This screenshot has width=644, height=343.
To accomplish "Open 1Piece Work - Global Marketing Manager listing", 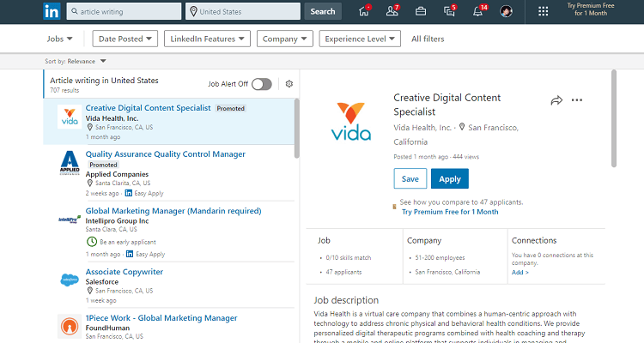I will (x=161, y=318).
